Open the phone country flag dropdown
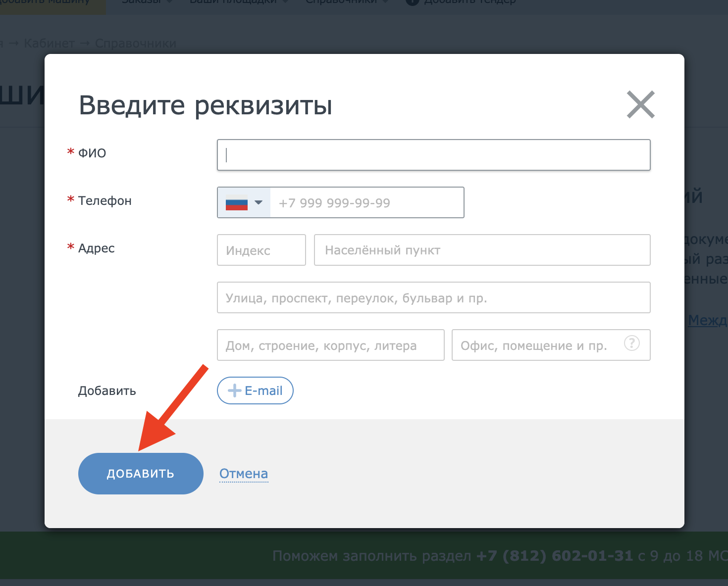728x586 pixels. click(244, 202)
